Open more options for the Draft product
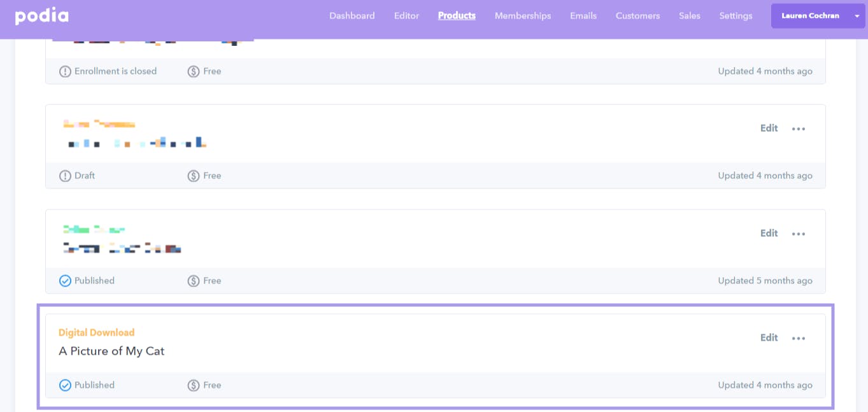The height and width of the screenshot is (412, 868). click(x=799, y=129)
